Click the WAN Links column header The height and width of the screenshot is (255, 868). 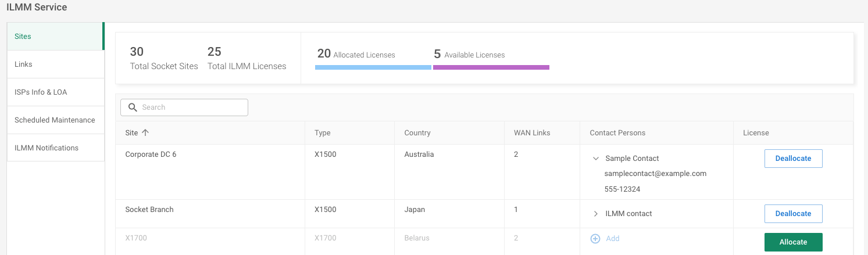(x=531, y=133)
